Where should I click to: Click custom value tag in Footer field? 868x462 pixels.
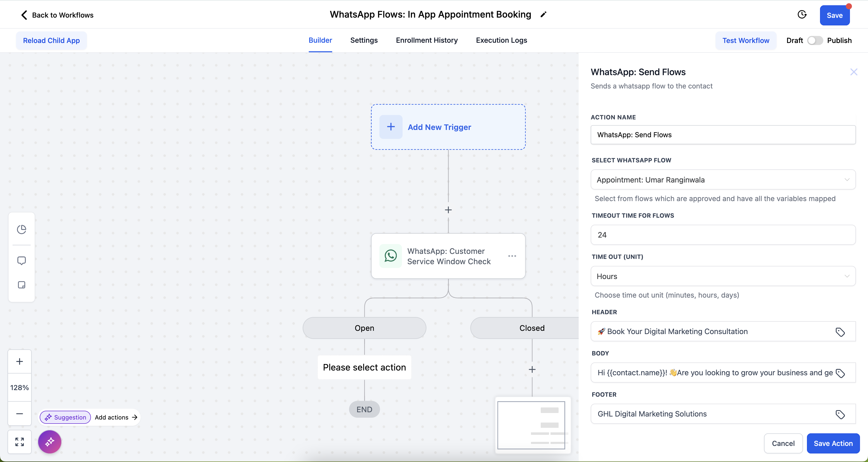coord(840,414)
